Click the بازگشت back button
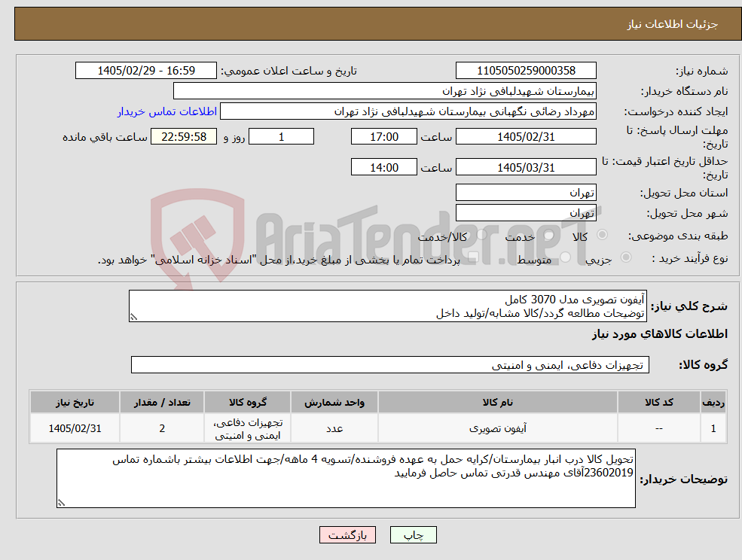742x560 pixels. pyautogui.click(x=347, y=535)
